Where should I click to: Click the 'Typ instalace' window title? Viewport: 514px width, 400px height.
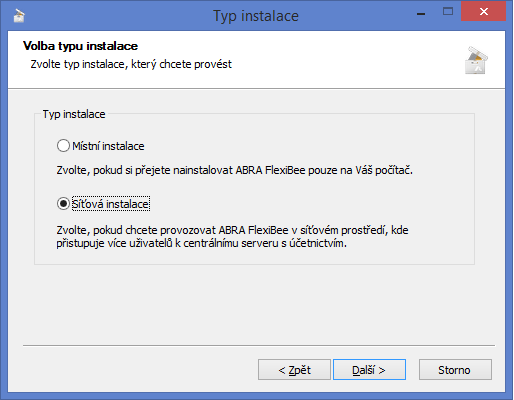click(x=256, y=16)
